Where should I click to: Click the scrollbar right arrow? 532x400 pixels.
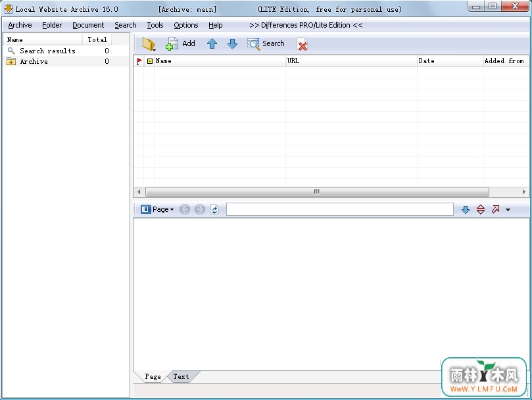(x=524, y=192)
